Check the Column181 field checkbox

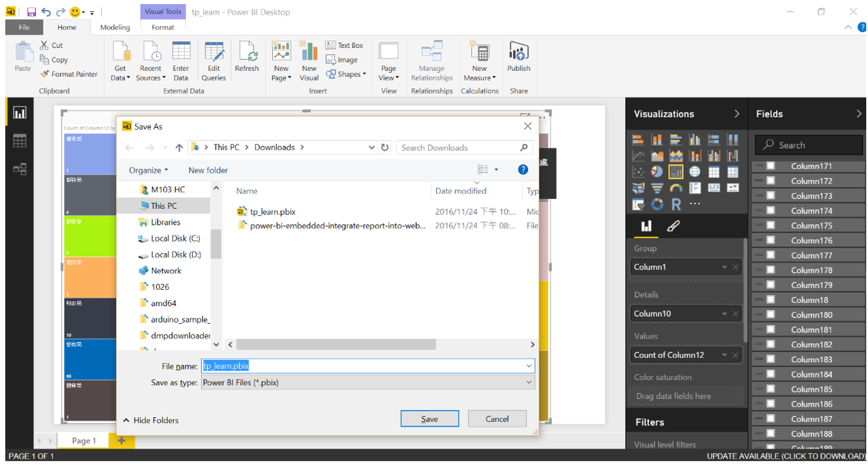(x=771, y=330)
